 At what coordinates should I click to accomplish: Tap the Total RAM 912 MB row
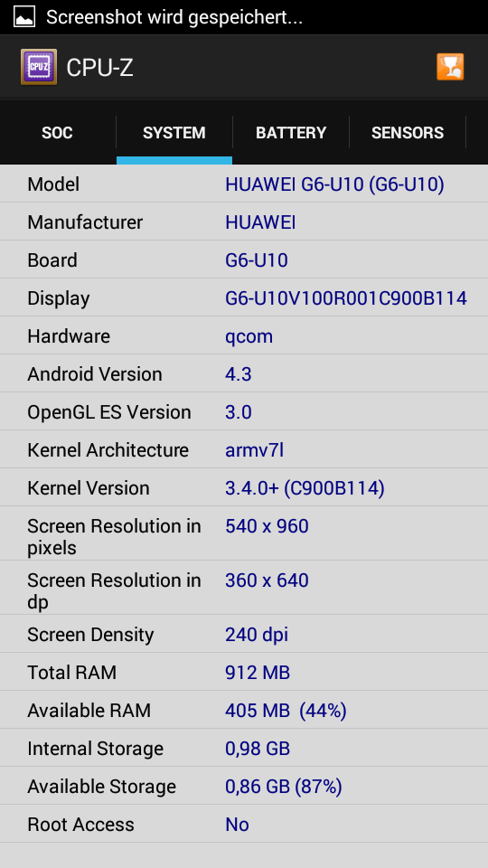click(x=244, y=672)
